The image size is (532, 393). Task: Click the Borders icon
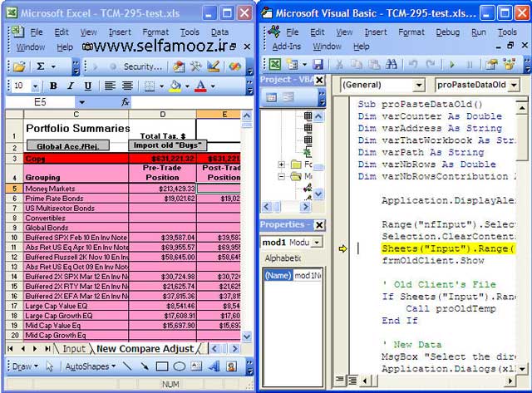[x=150, y=86]
